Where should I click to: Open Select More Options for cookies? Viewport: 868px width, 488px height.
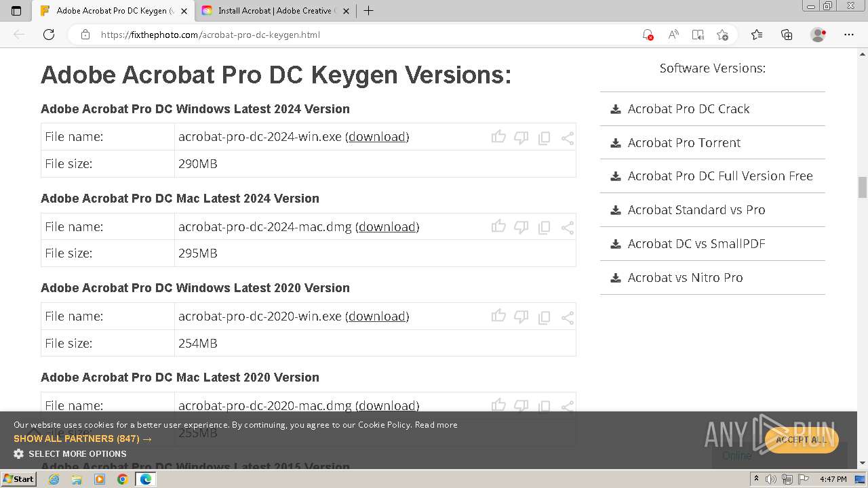click(x=70, y=453)
